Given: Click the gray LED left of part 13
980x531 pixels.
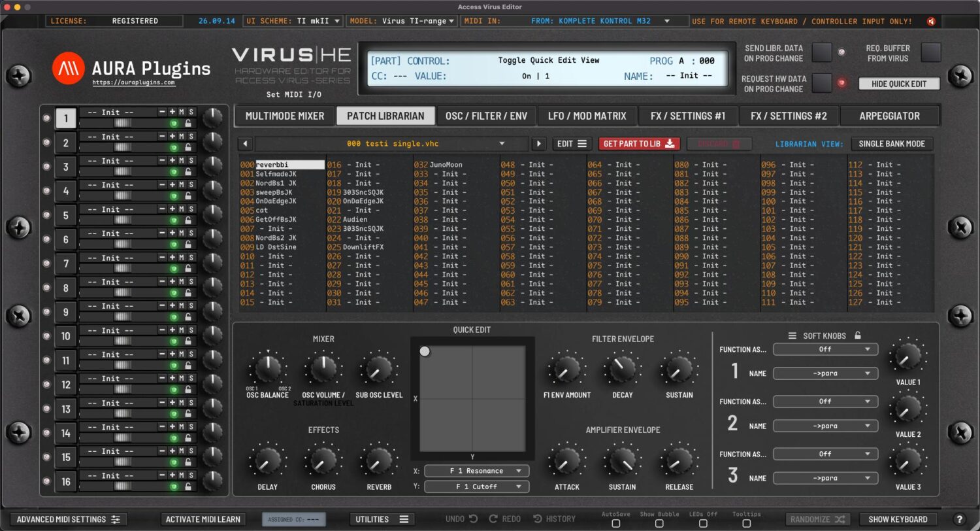Looking at the screenshot, I should coord(46,409).
